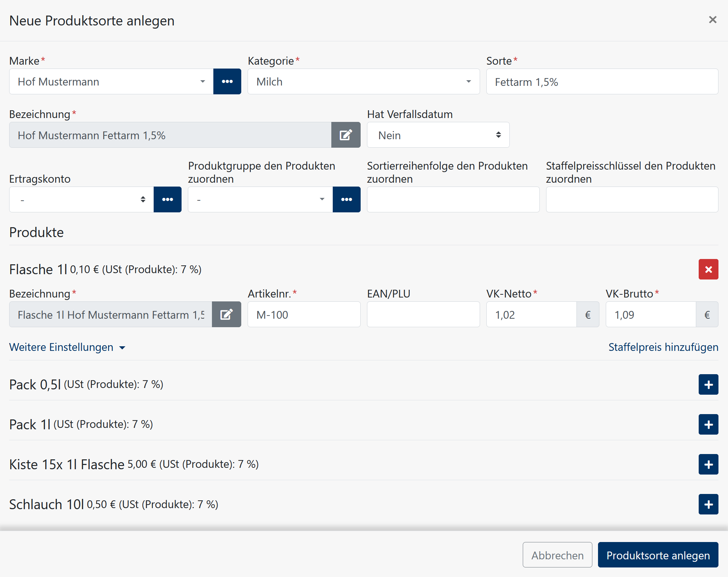Open the Kategorie dropdown showing Milch
728x577 pixels.
tap(363, 82)
